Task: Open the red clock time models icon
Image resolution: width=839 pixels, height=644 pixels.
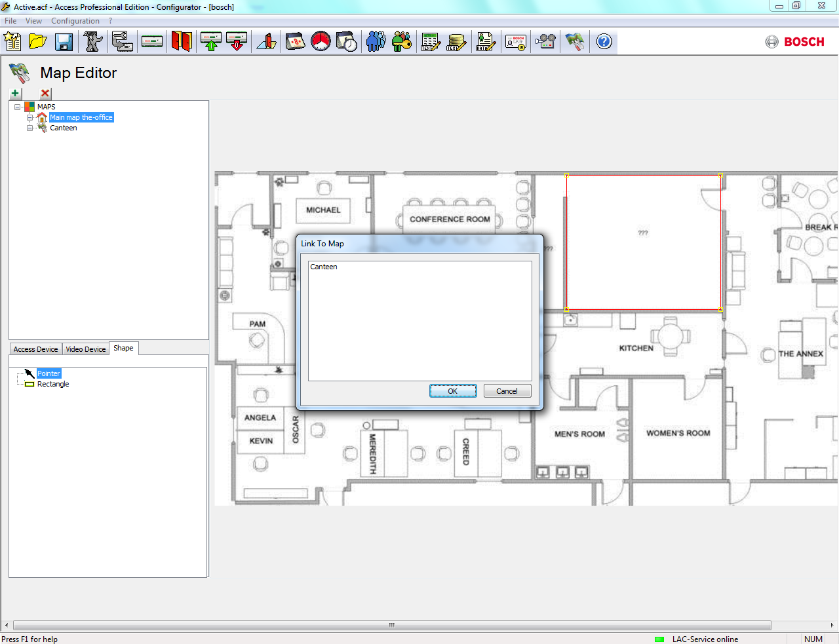Action: click(321, 41)
